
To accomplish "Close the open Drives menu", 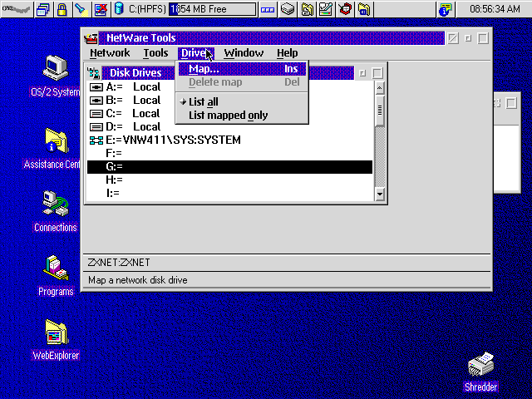I will [196, 53].
